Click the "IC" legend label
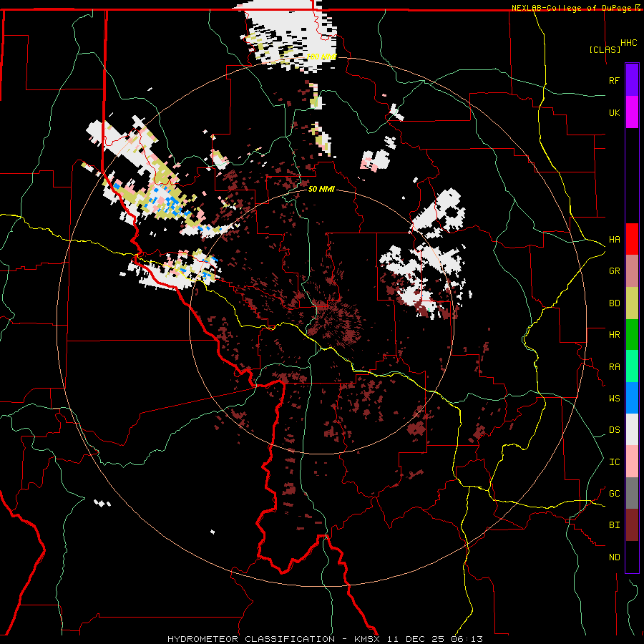The image size is (644, 644). (614, 462)
